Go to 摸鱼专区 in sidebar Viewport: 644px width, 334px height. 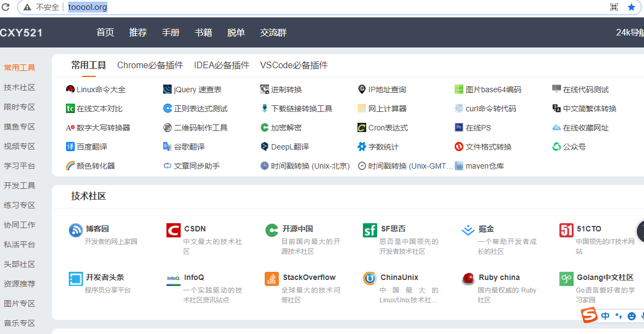pos(19,127)
